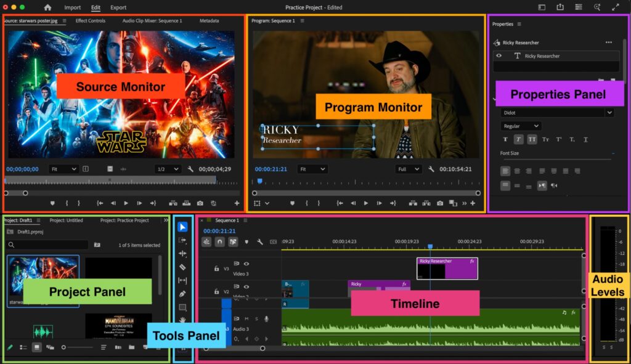The image size is (631, 364).
Task: Open Quick Export share icon in header
Action: coord(560,7)
